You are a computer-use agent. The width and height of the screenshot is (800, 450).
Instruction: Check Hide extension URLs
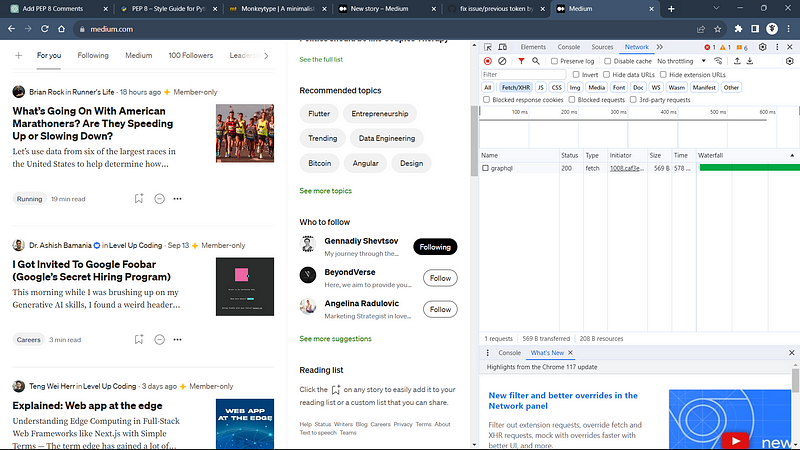(663, 74)
